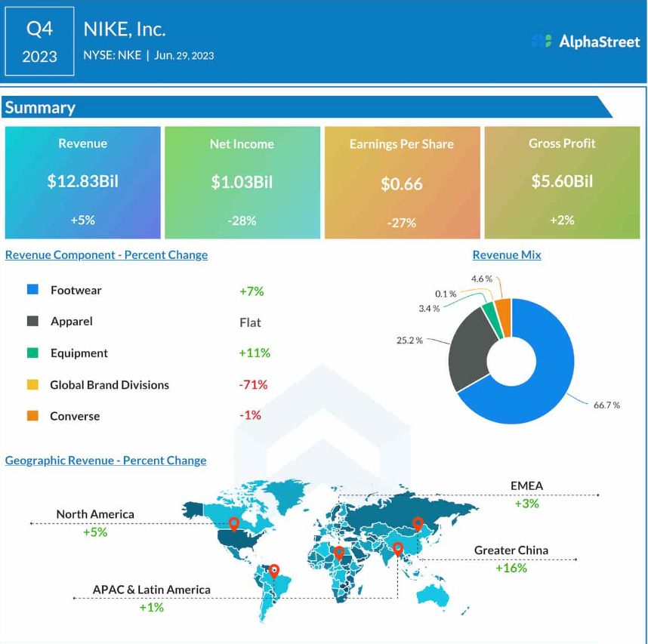Click the Summary section header
Image resolution: width=648 pixels, height=644 pixels.
307,107
